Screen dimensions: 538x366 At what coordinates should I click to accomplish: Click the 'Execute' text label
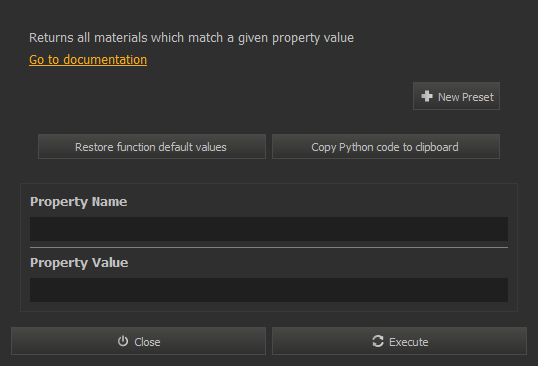(409, 342)
